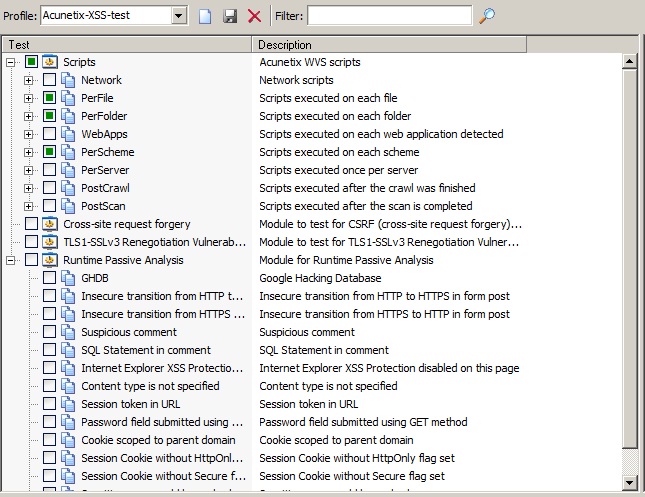The width and height of the screenshot is (645, 497).
Task: Click the Test column header
Action: 127,44
